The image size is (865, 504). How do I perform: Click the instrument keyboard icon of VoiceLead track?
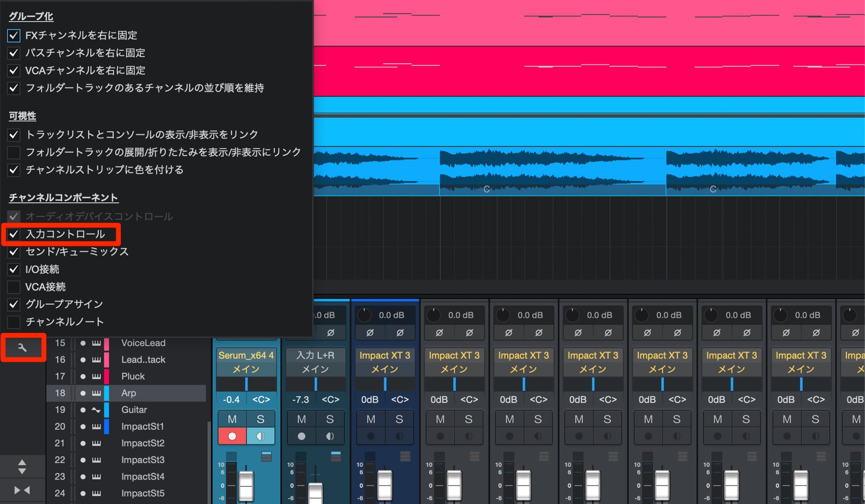pos(96,343)
